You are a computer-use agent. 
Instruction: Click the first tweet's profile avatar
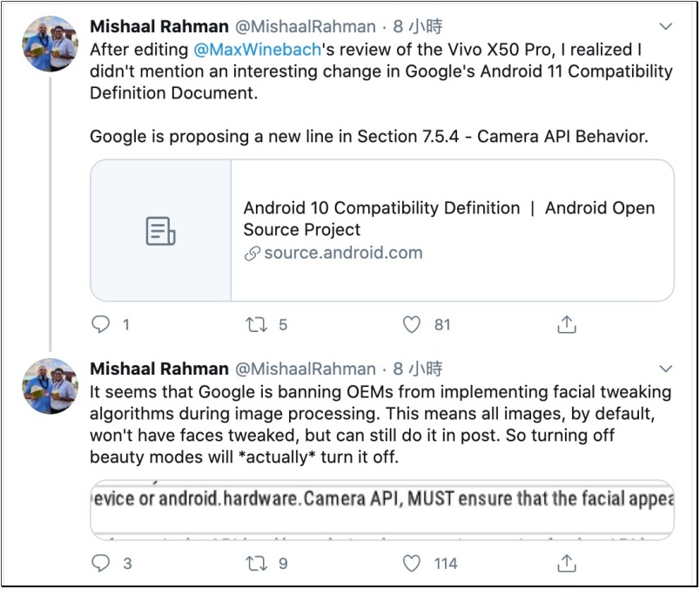click(x=50, y=44)
